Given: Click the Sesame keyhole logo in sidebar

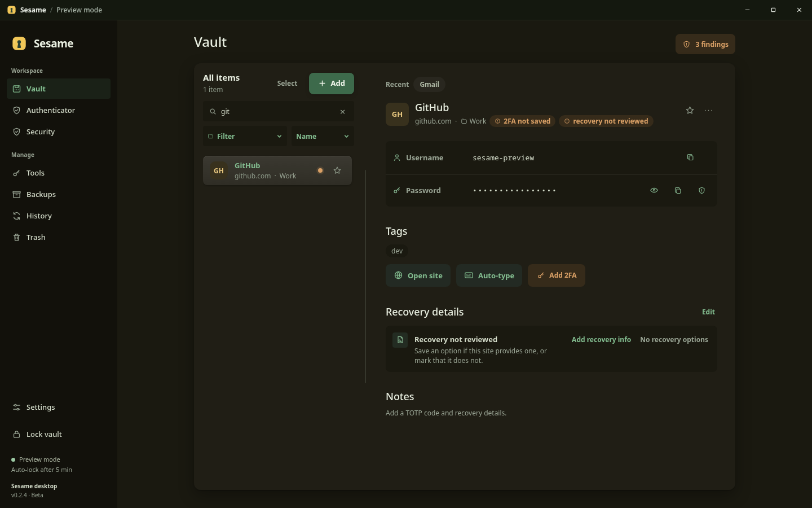Looking at the screenshot, I should click(x=19, y=43).
